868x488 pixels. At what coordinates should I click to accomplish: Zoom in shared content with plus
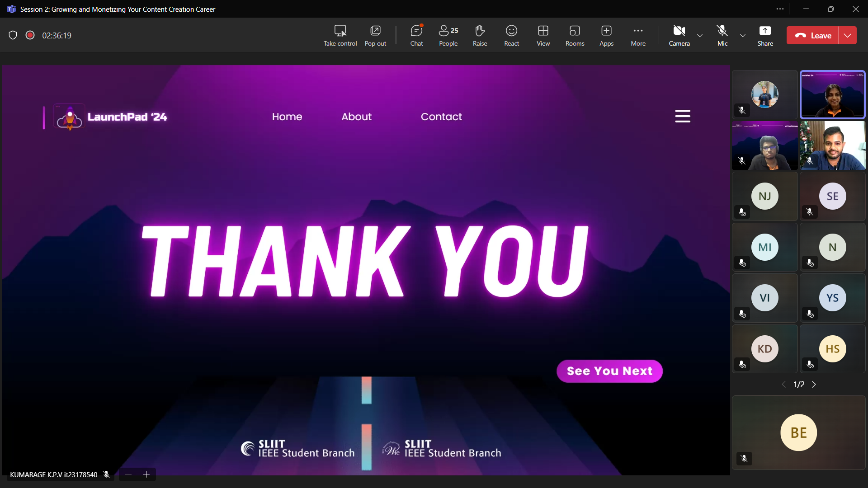146,474
